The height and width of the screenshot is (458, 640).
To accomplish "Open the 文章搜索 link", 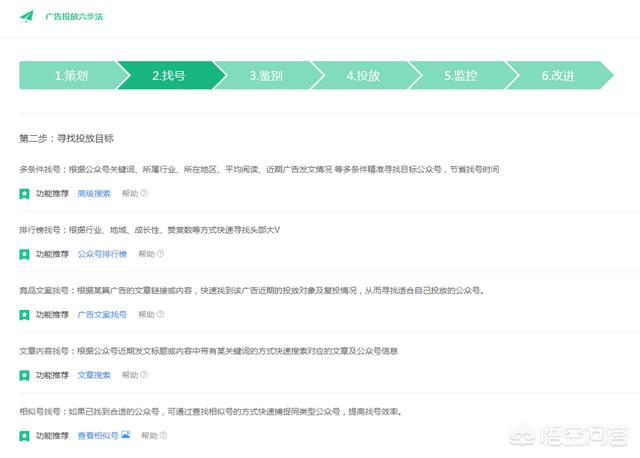I will coord(94,375).
